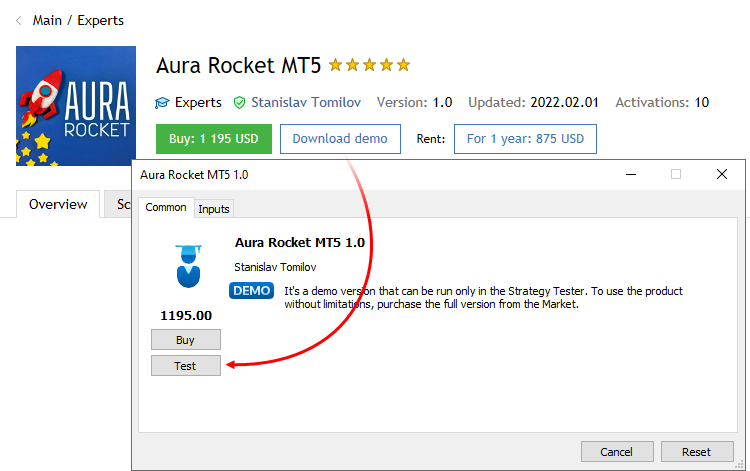
Task: Switch to the Inputs tab in the dialog
Action: tap(214, 209)
